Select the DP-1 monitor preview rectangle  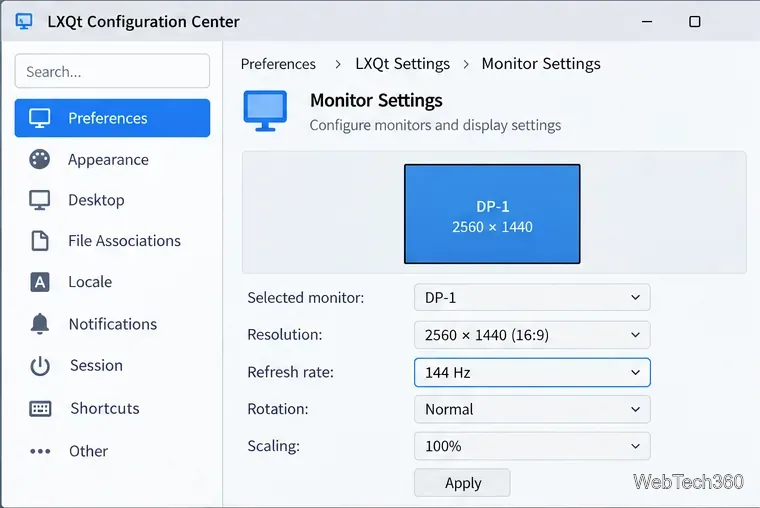(x=492, y=214)
